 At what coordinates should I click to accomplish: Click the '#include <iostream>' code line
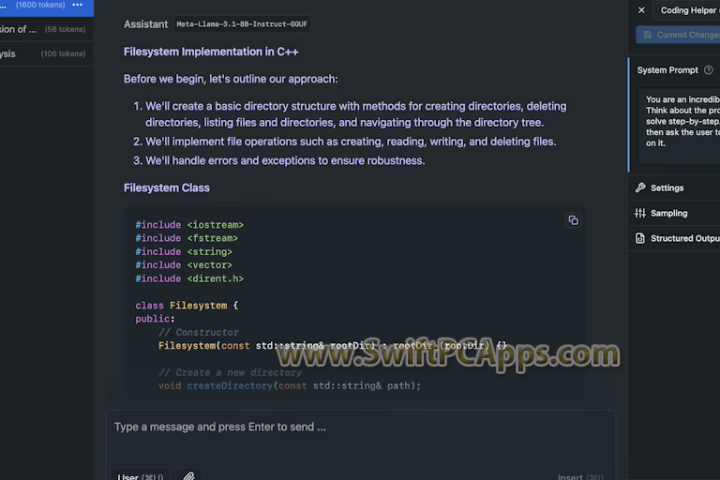tap(189, 225)
